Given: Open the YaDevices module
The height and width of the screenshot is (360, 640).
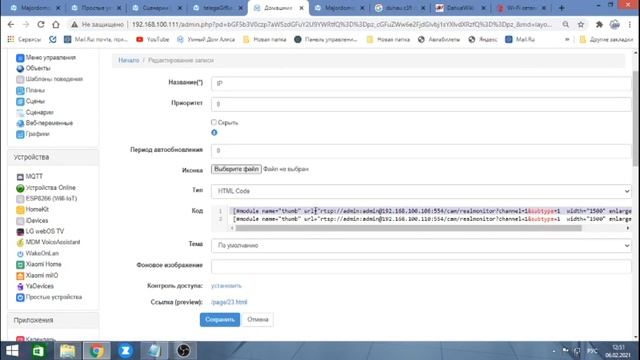Looking at the screenshot, I should 35,287.
